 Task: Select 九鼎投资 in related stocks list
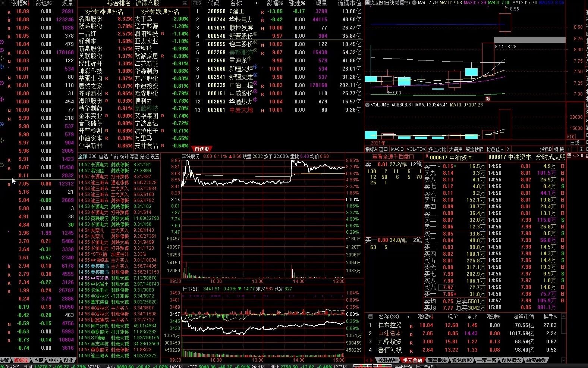tap(390, 342)
